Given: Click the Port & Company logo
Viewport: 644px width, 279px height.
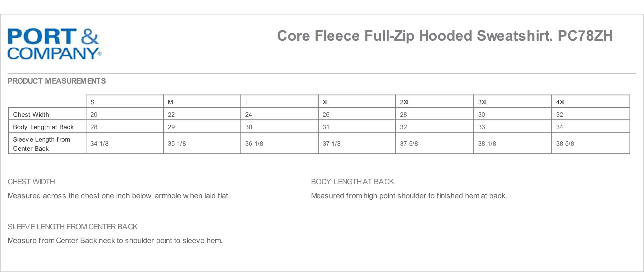Looking at the screenshot, I should 55,44.
